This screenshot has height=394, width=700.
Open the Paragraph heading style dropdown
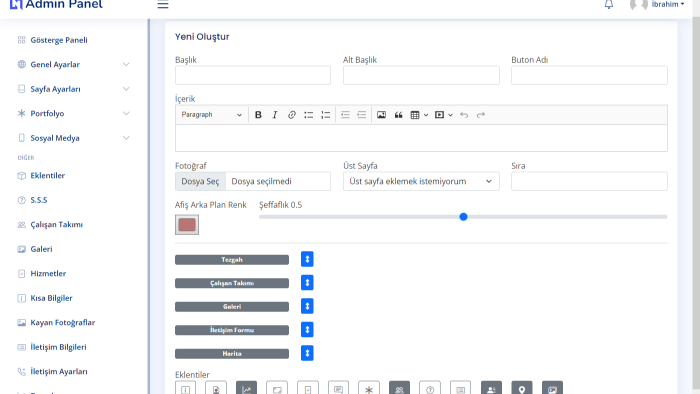[x=211, y=115]
